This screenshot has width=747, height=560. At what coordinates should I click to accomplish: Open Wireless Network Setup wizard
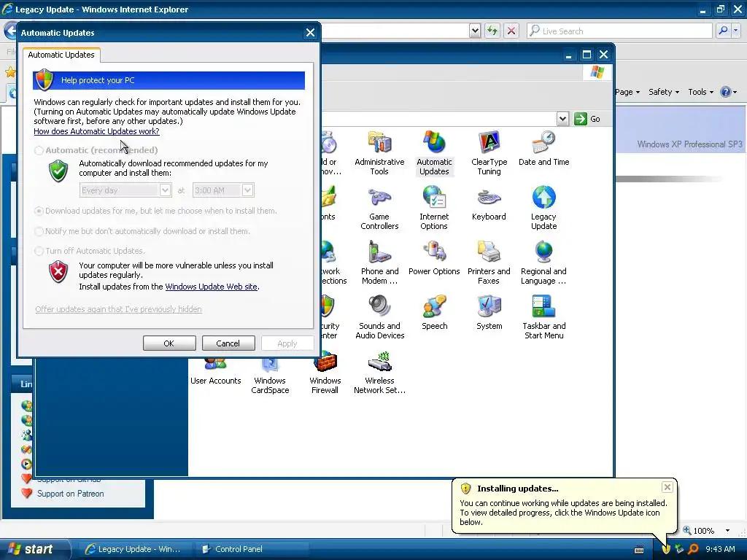379,373
